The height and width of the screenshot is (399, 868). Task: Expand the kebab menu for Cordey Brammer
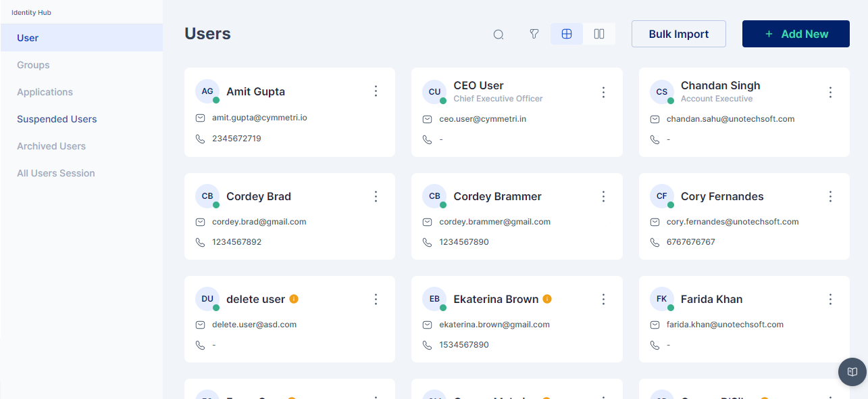(x=603, y=196)
